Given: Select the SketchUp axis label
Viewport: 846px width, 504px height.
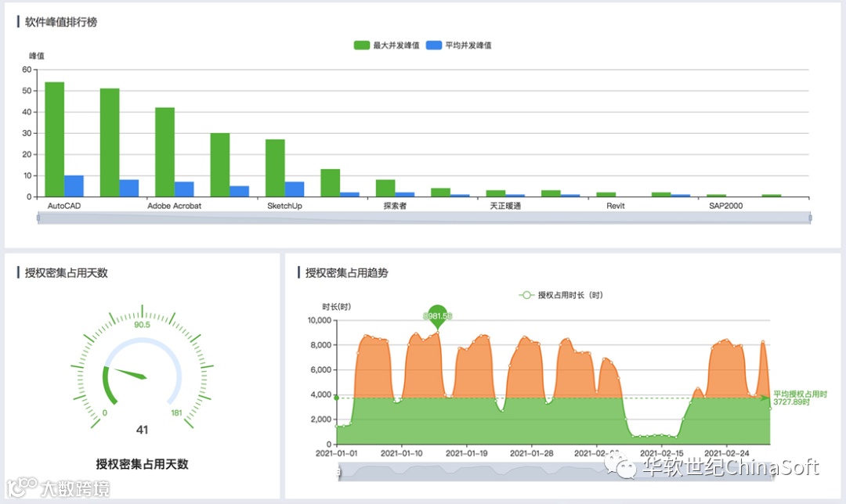Looking at the screenshot, I should [285, 206].
